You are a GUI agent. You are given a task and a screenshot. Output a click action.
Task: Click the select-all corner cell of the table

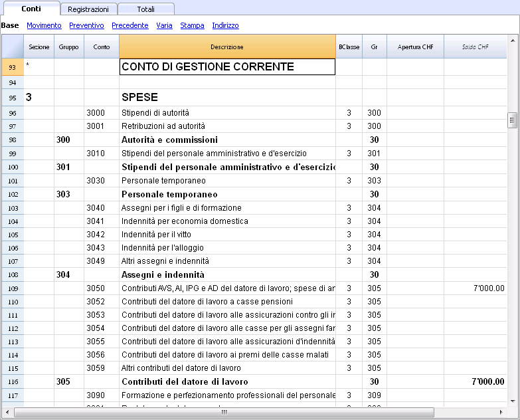click(x=13, y=47)
